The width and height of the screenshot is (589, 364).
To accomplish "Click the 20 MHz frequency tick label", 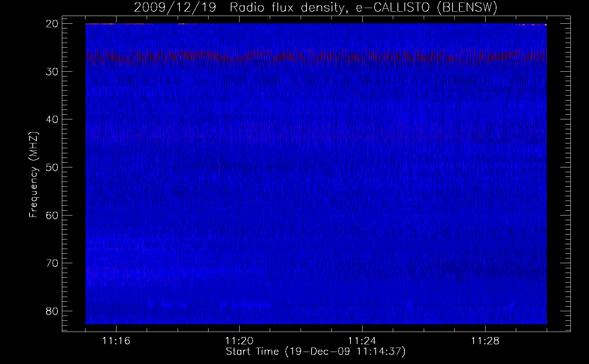I will [x=52, y=24].
